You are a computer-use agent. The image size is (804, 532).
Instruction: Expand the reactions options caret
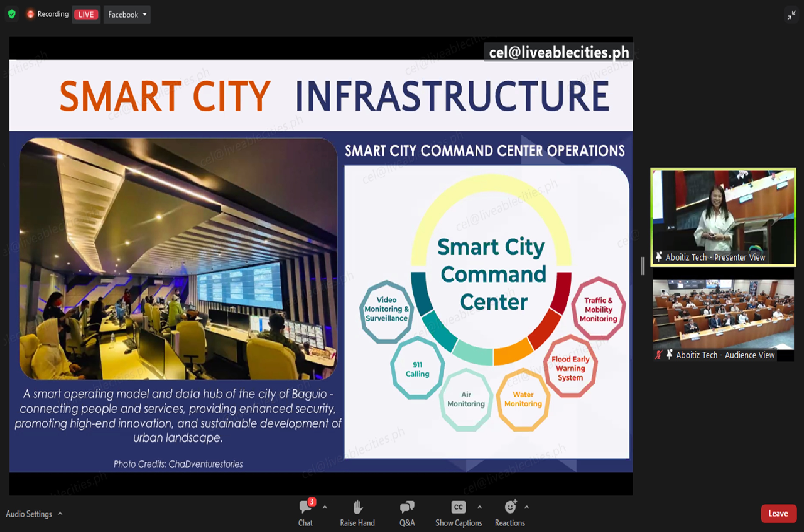click(527, 508)
